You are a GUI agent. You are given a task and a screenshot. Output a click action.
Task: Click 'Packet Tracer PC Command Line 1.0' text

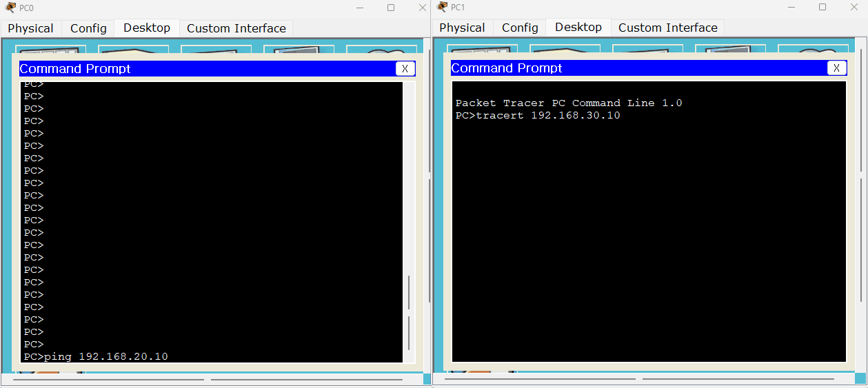pos(569,103)
